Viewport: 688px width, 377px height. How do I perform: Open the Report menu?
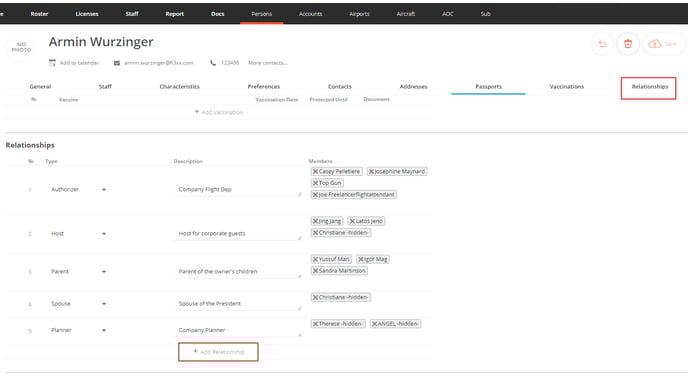click(x=175, y=14)
